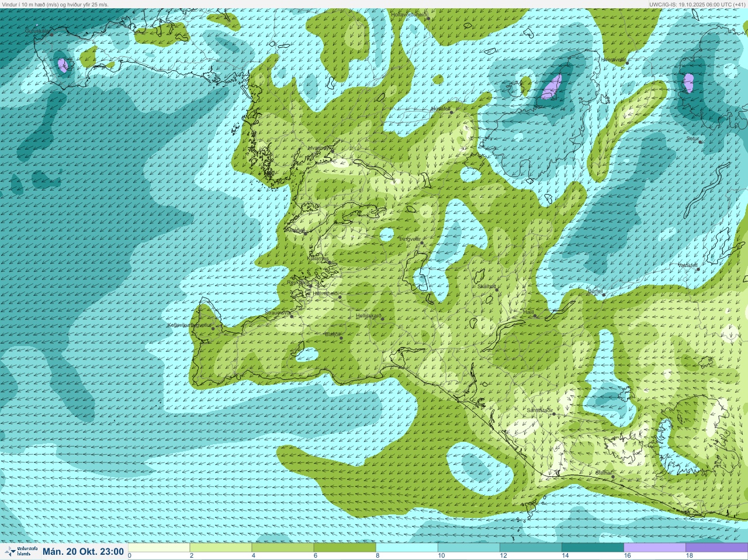Viewport: 748px width, 560px height.
Task: Select the Skálholt station label
Action: click(x=487, y=286)
